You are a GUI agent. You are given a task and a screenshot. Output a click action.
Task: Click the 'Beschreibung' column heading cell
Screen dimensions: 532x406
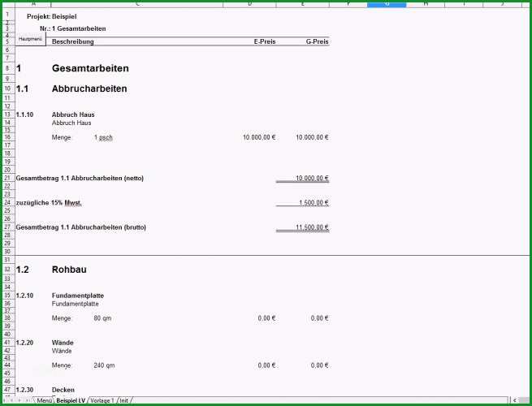[72, 41]
